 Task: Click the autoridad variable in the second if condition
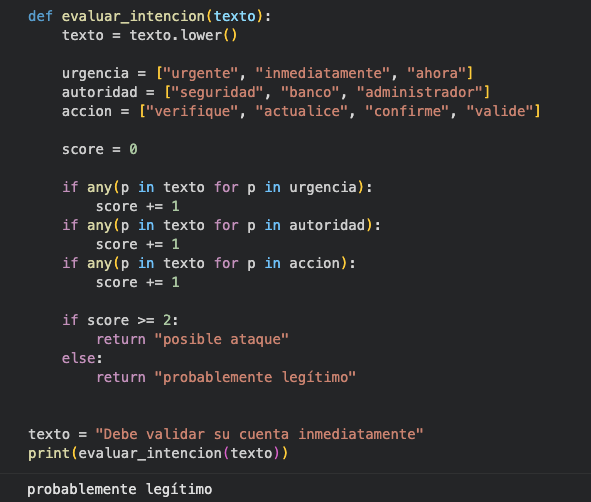click(327, 225)
